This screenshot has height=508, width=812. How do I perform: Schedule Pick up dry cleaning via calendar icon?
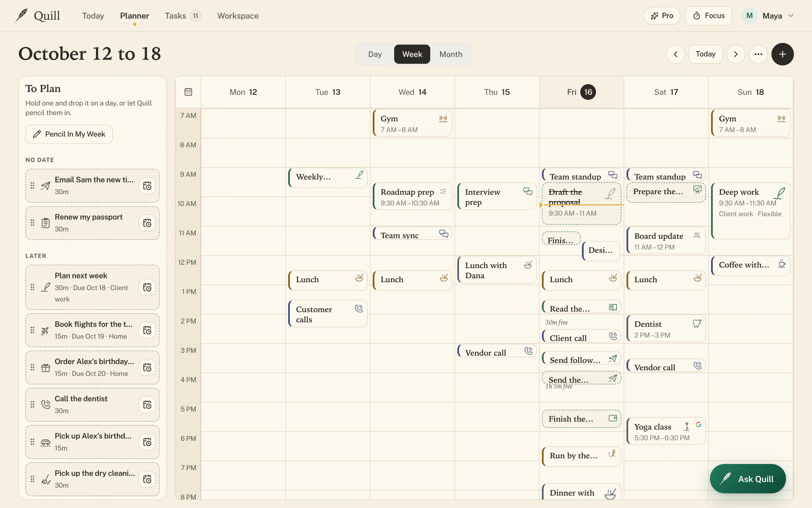click(147, 479)
